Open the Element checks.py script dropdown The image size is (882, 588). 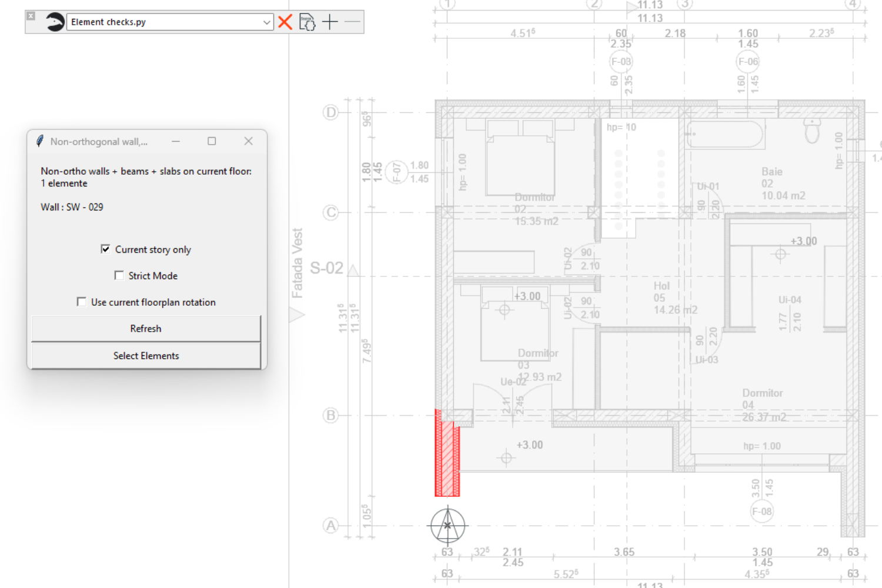170,22
